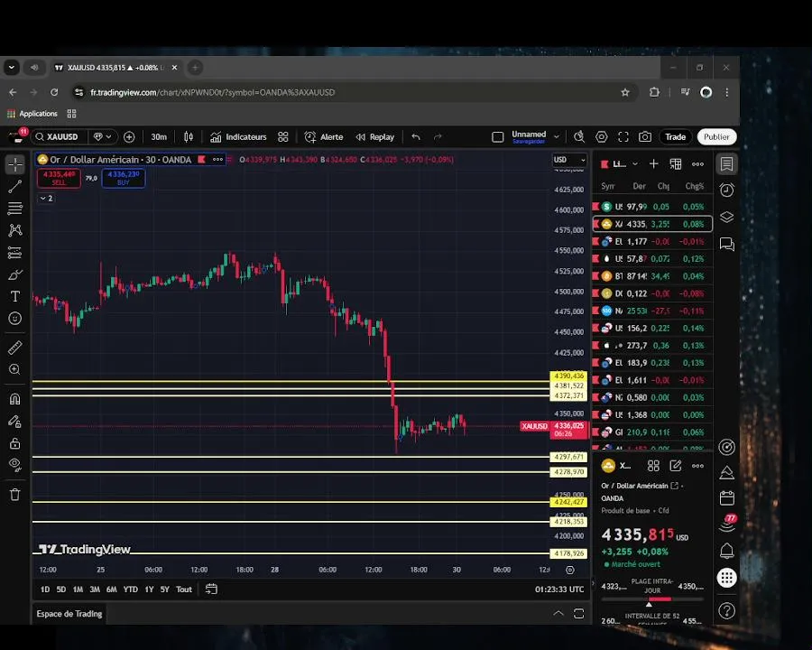Select the brush drawing tool
Image resolution: width=812 pixels, height=650 pixels.
click(x=15, y=274)
